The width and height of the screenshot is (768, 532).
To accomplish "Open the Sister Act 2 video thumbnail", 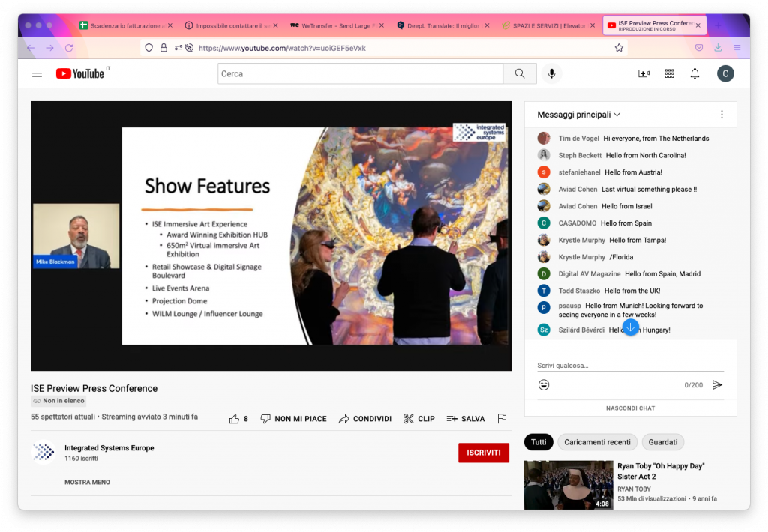I will pos(568,485).
